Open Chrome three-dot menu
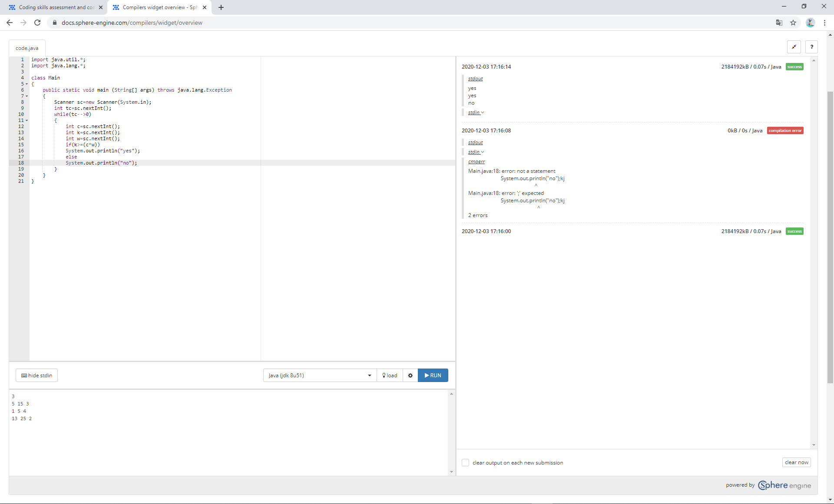834x504 pixels. tap(824, 23)
